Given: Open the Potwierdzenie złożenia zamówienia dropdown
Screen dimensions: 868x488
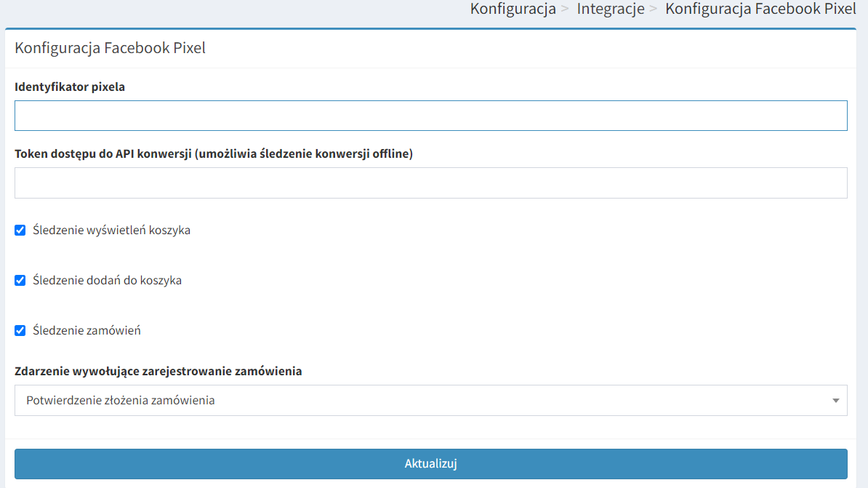Looking at the screenshot, I should click(x=430, y=401).
